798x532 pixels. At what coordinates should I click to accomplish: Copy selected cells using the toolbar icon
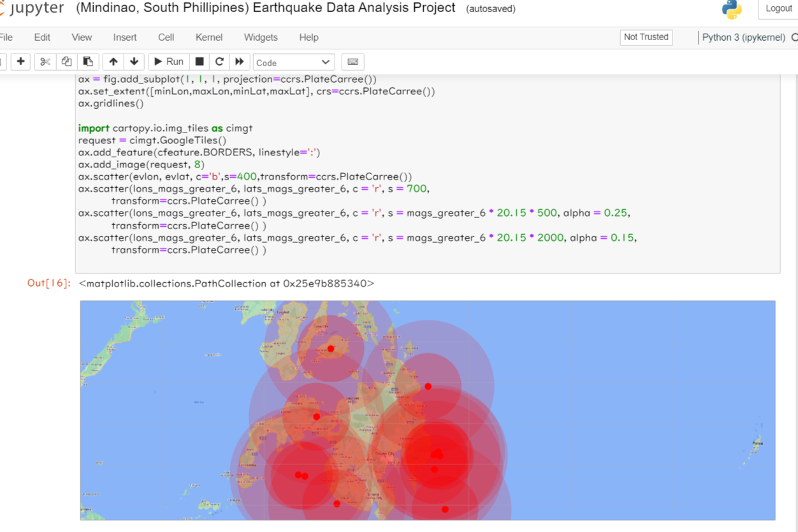[x=66, y=62]
